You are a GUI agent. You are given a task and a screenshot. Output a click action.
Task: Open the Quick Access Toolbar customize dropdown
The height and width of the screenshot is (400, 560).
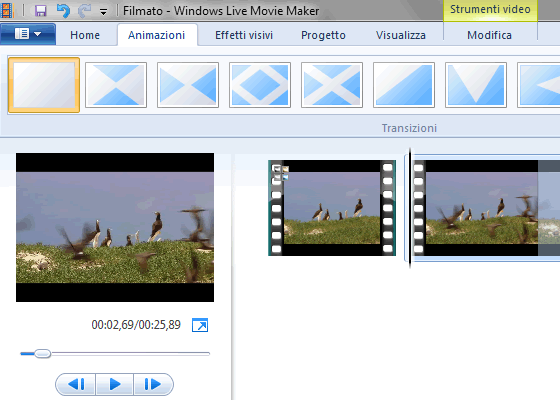[104, 12]
